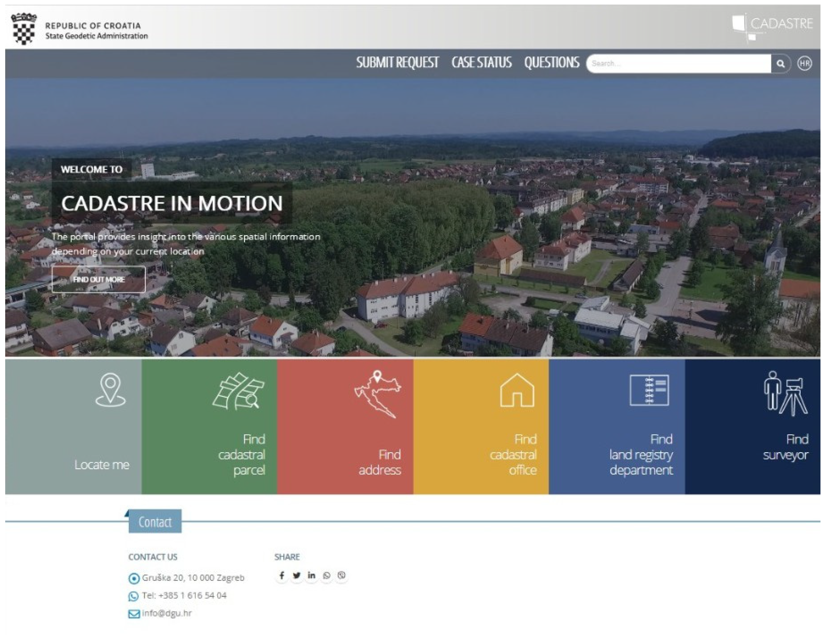Click the cadastral office house icon

pyautogui.click(x=517, y=390)
